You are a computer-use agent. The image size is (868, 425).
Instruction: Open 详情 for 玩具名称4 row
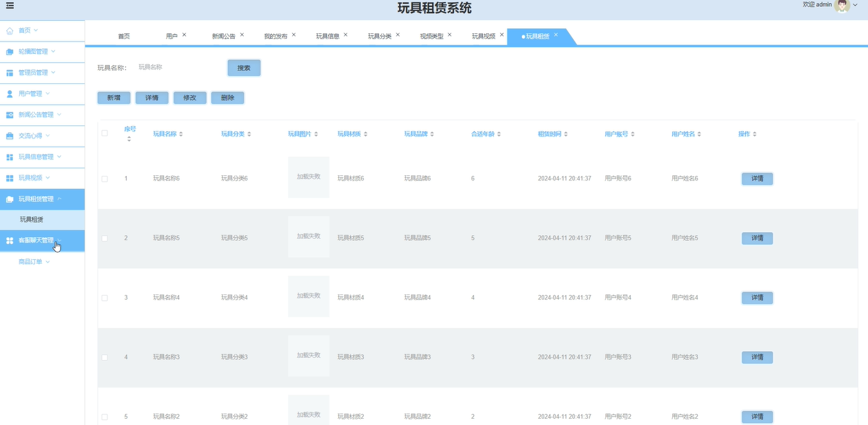[x=757, y=298]
